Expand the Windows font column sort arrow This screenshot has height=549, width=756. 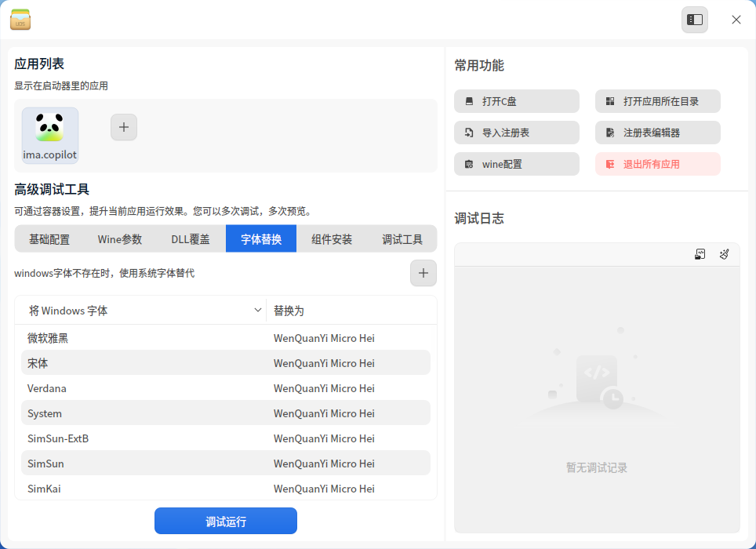(257, 311)
